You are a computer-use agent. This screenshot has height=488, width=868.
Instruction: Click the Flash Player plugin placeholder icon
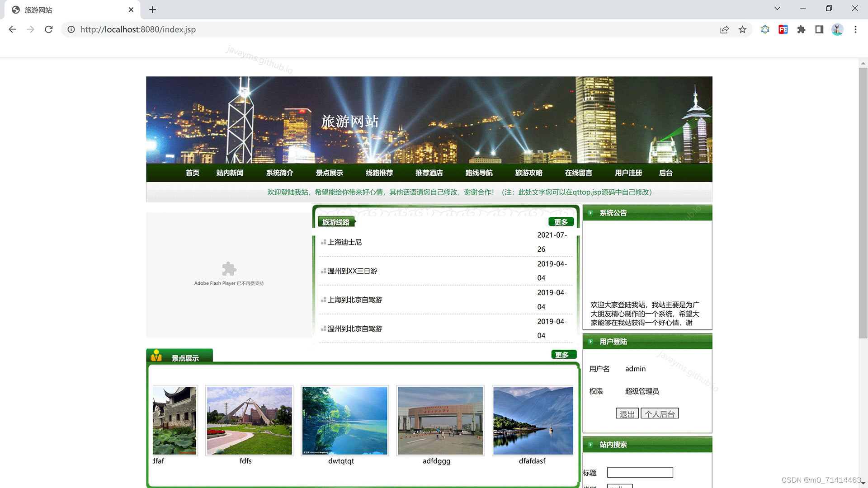229,269
